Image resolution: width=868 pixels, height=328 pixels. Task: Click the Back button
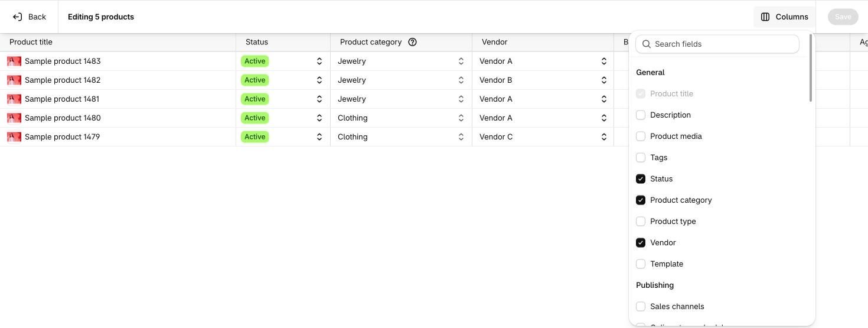[x=29, y=17]
